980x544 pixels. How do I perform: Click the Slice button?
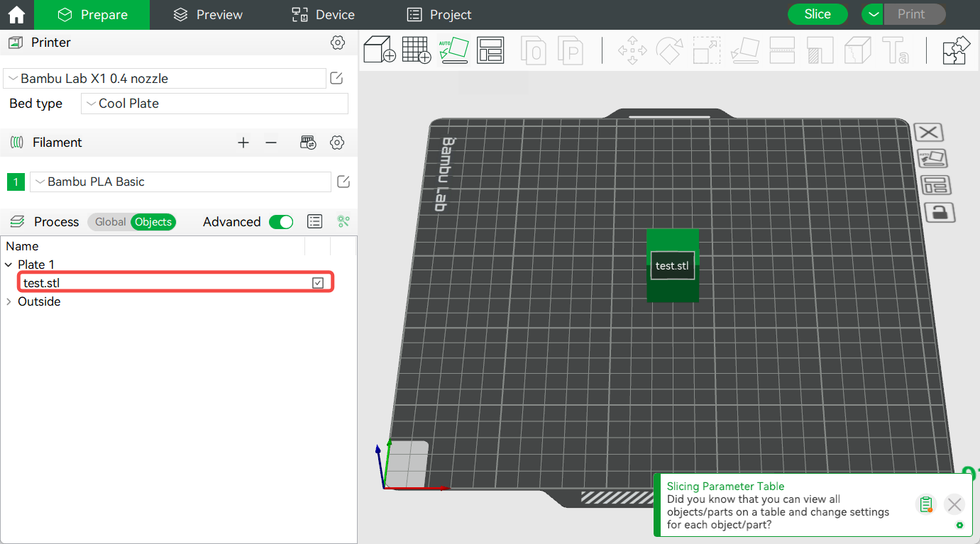[817, 13]
